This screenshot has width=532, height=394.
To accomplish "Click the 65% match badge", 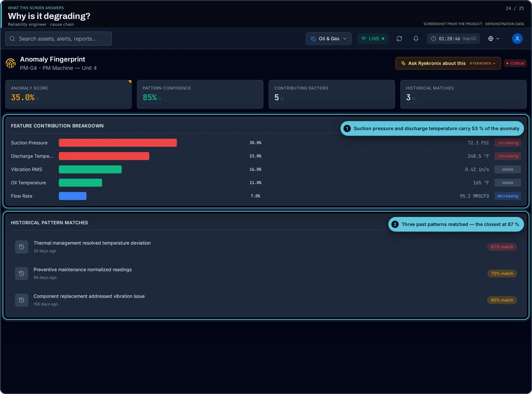I will 502,300.
